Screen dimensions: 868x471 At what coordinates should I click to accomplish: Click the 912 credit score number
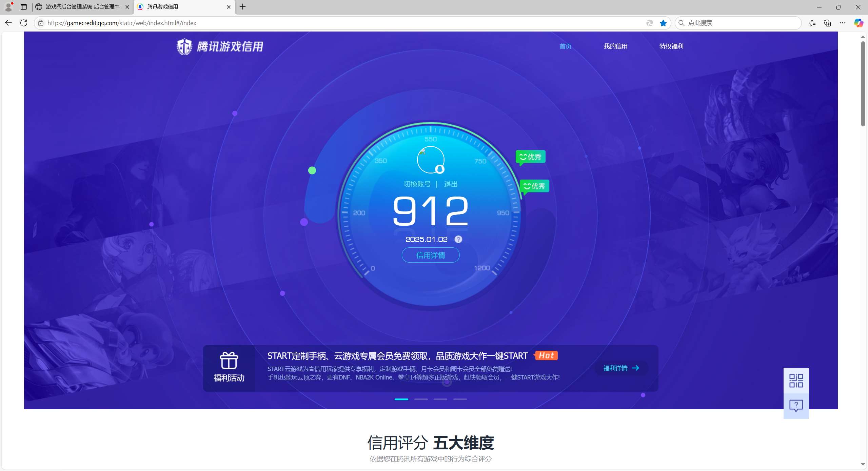[x=431, y=211]
